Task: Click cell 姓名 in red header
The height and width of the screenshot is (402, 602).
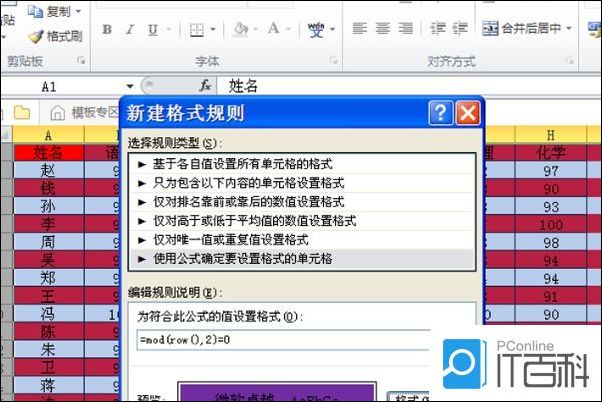Action: pyautogui.click(x=48, y=153)
